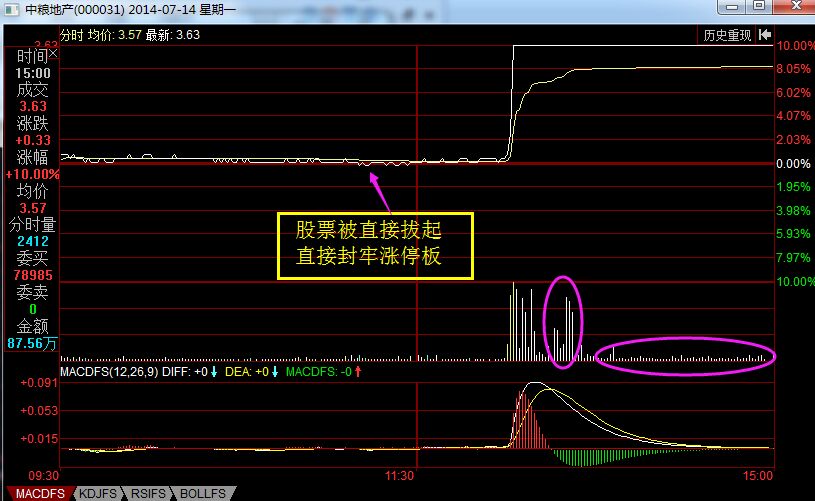Open the RSIFS indicator tab

tap(150, 493)
